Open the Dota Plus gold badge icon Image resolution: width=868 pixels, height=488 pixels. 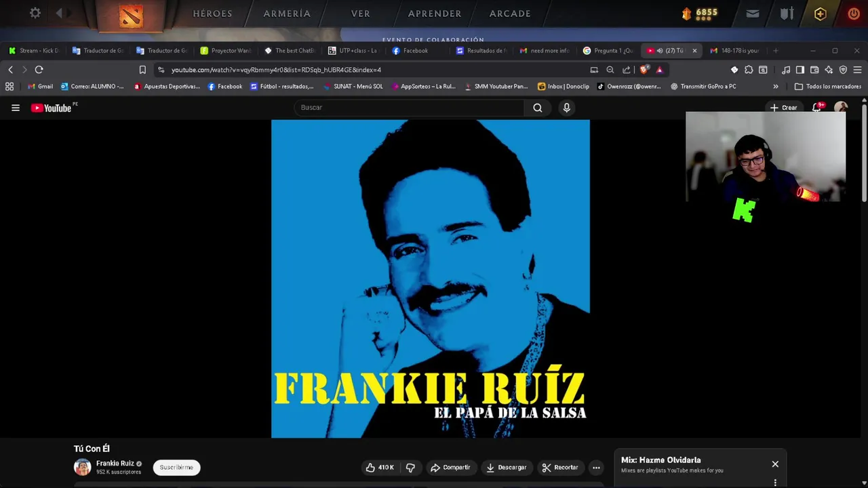pyautogui.click(x=820, y=14)
